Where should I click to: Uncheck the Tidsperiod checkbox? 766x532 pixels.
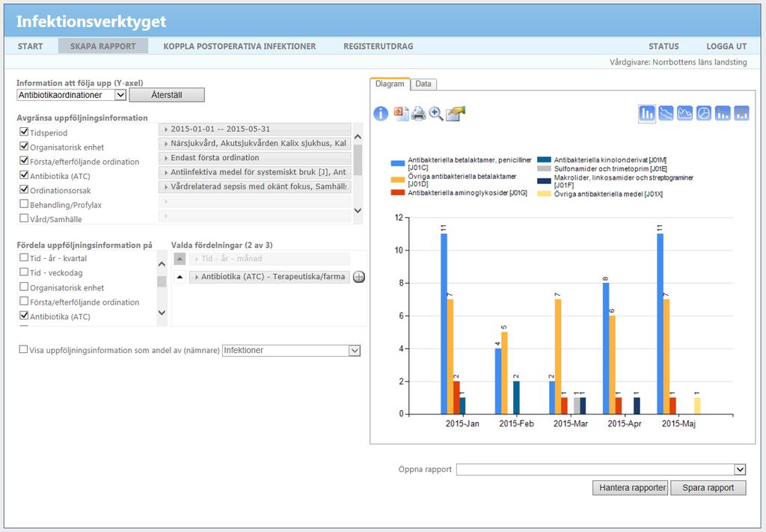pyautogui.click(x=24, y=132)
